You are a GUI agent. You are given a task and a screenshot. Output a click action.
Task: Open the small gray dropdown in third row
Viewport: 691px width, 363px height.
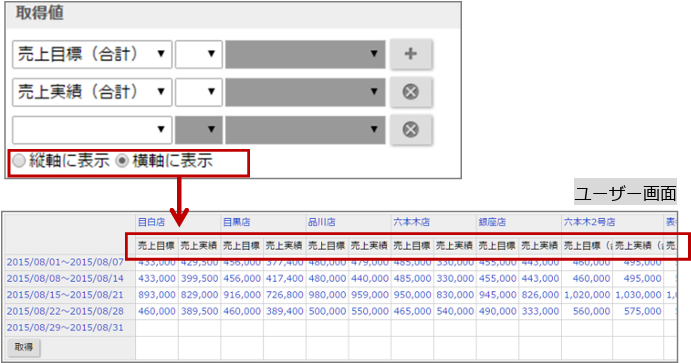[x=199, y=130]
